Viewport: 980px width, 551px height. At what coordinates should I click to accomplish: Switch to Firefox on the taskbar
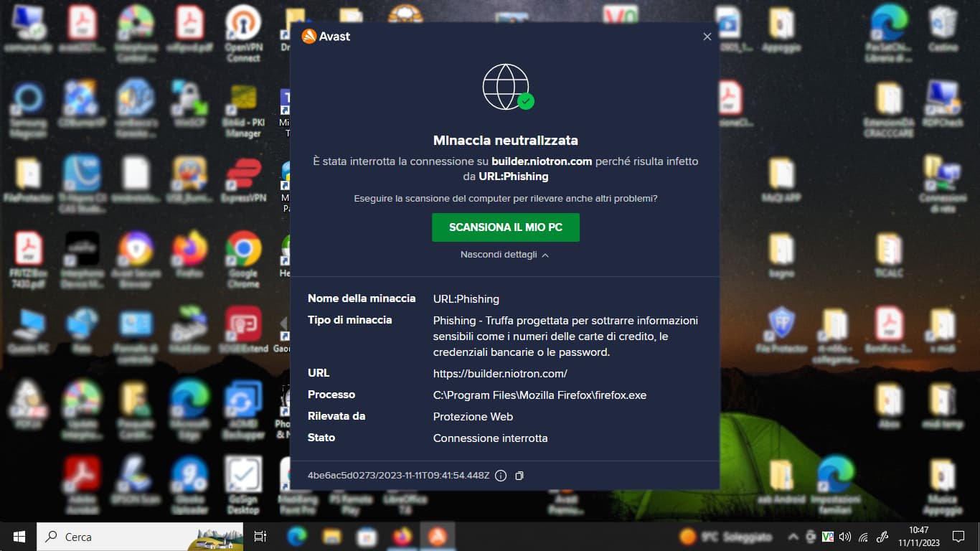click(x=402, y=537)
